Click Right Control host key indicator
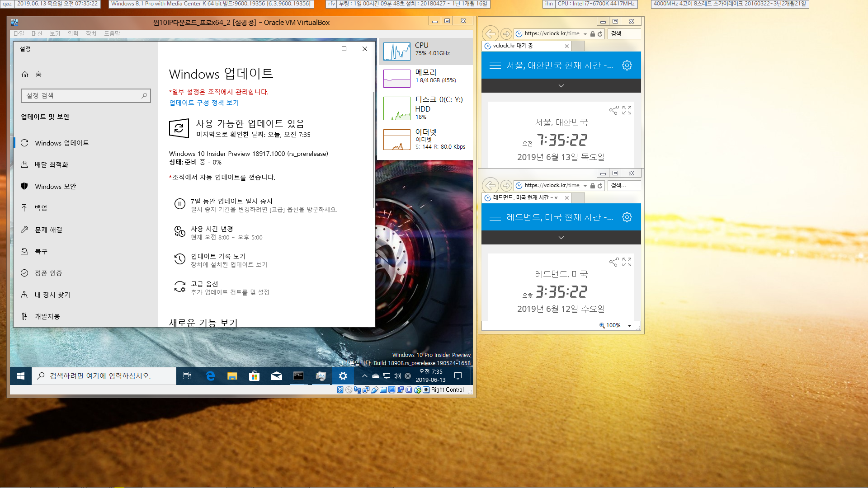The height and width of the screenshot is (488, 868). click(447, 389)
